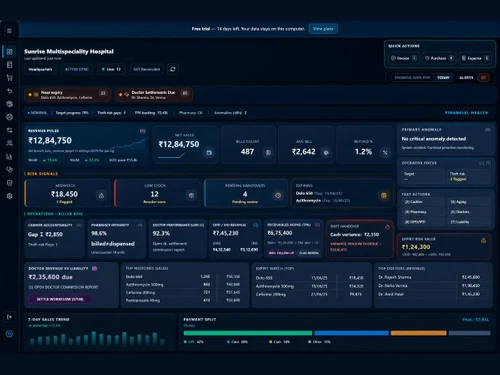Screen dimensions: 500x375
Task: Click the Dr. Rajesh Sharma row
Action: (429, 277)
